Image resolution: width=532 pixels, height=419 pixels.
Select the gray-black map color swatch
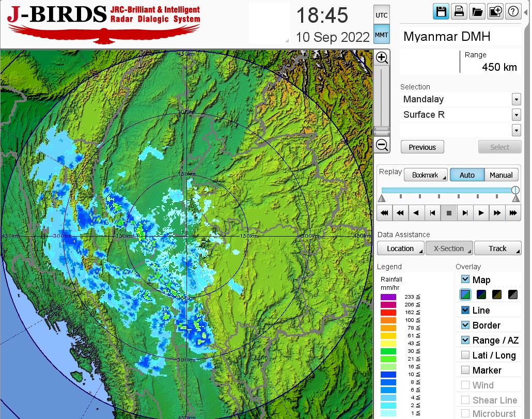click(513, 295)
